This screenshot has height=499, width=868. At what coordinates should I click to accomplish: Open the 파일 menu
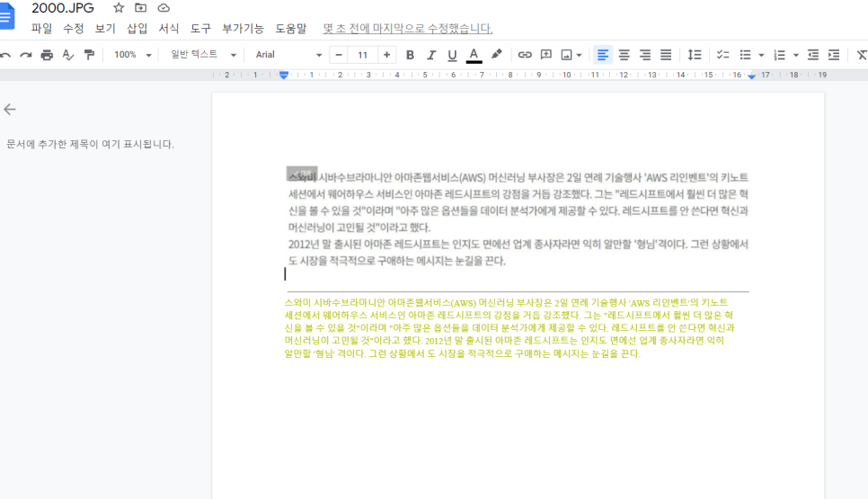point(41,28)
